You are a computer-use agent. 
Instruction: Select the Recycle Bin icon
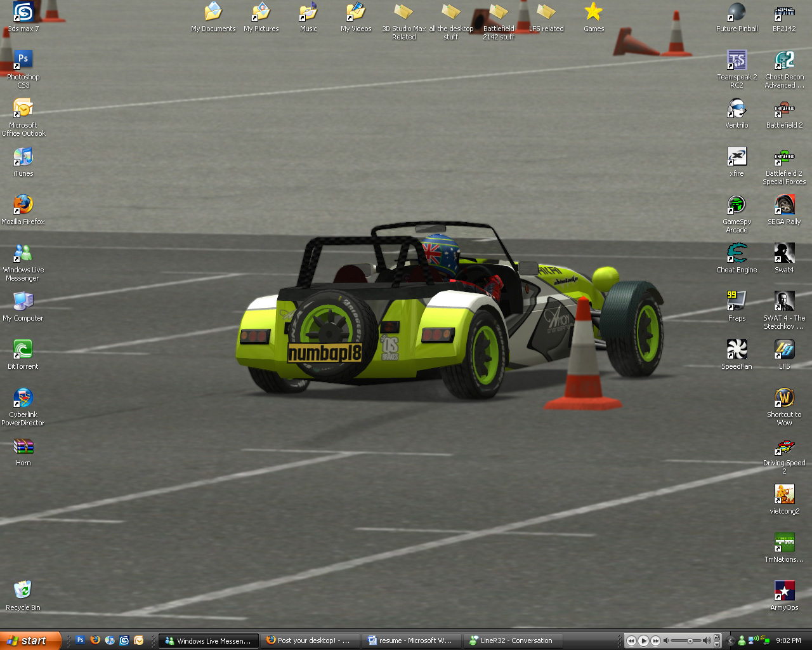[x=23, y=596]
